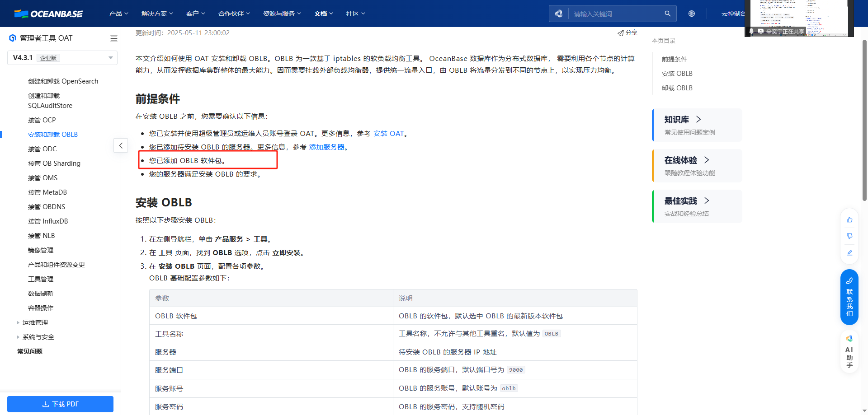Click the OceanBase logo
The image size is (868, 415).
click(x=48, y=14)
